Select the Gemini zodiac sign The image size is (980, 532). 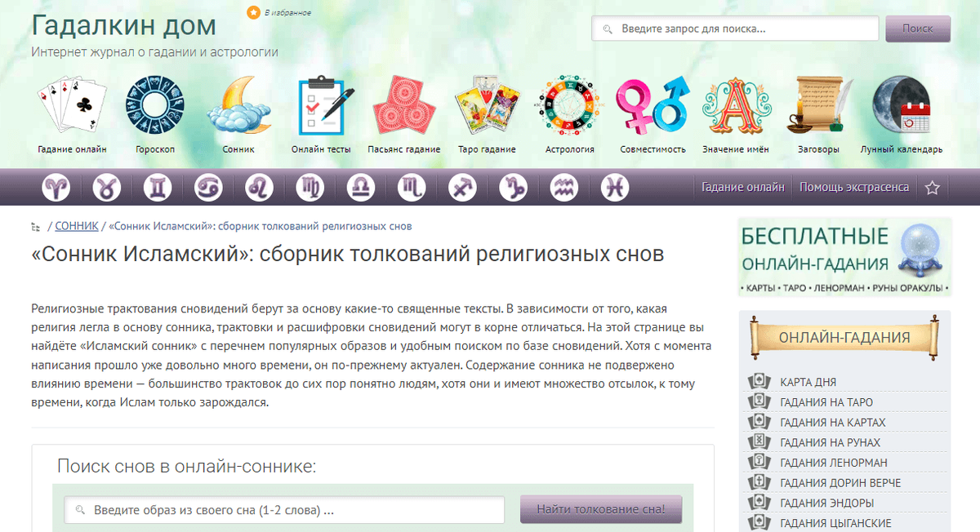(158, 188)
